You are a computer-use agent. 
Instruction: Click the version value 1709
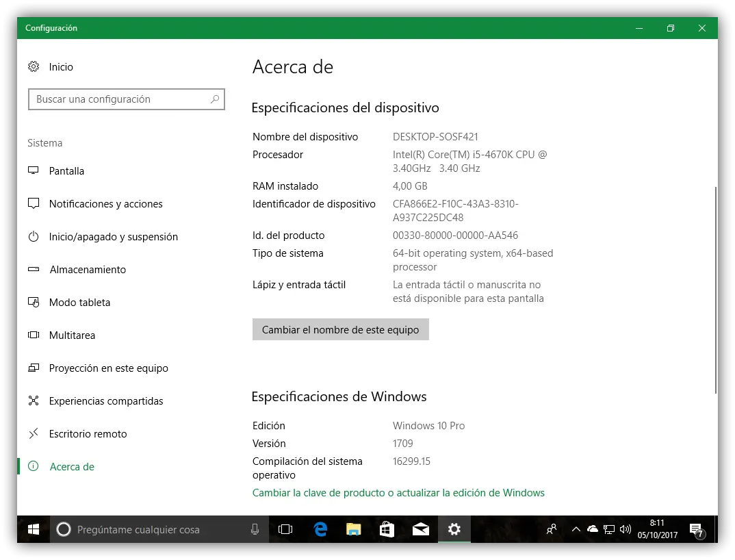click(402, 443)
